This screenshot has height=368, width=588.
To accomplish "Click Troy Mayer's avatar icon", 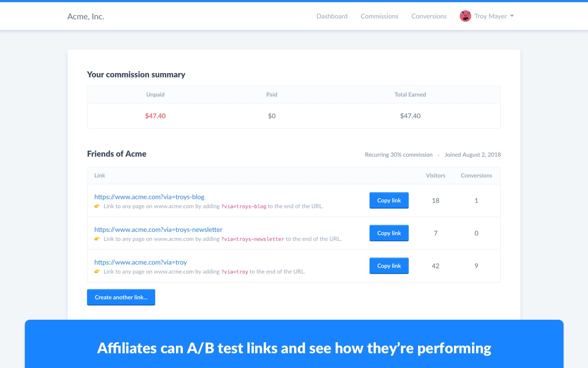I will coord(465,16).
